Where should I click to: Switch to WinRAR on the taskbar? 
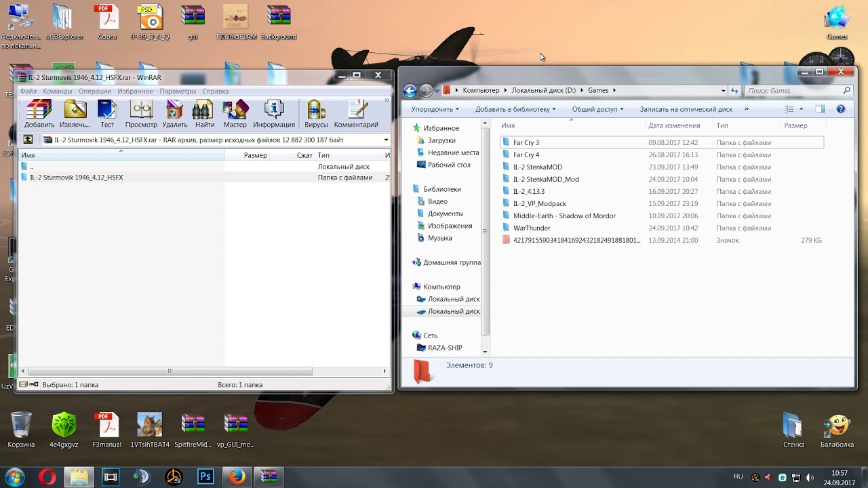(269, 477)
